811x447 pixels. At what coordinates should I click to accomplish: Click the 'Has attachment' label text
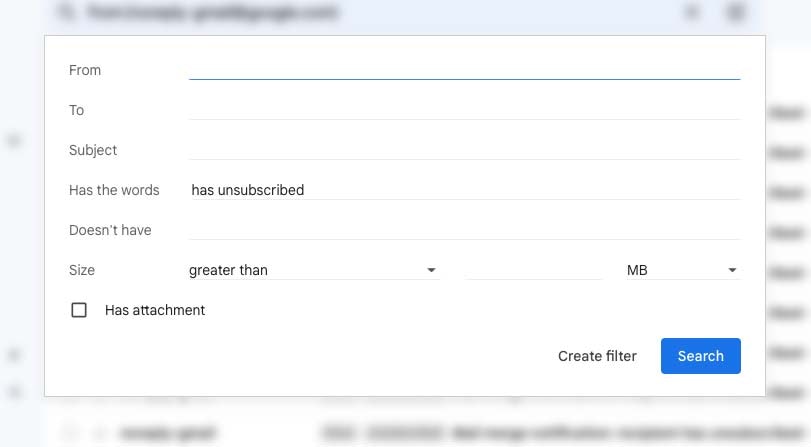coord(155,310)
